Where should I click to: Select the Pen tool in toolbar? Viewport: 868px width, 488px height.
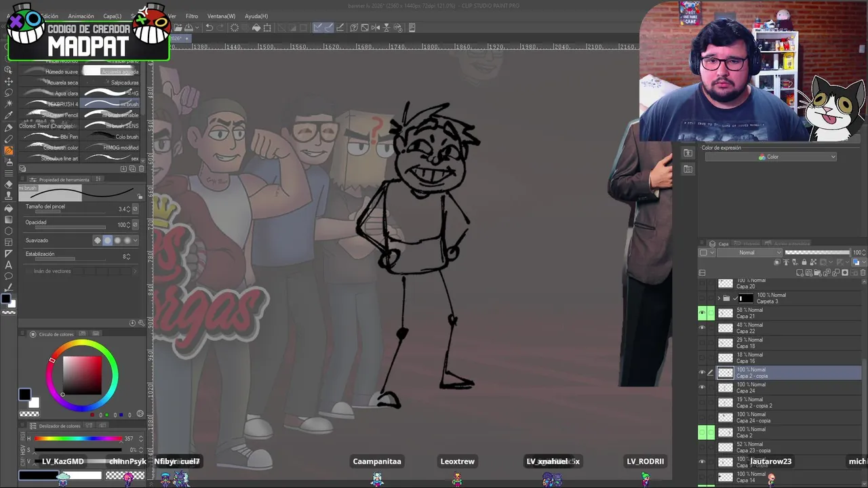[8, 127]
